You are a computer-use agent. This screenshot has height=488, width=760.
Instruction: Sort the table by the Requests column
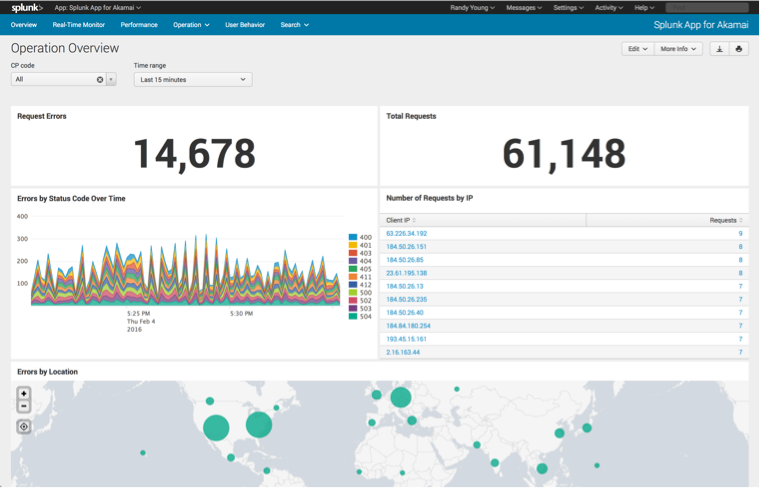coord(726,220)
